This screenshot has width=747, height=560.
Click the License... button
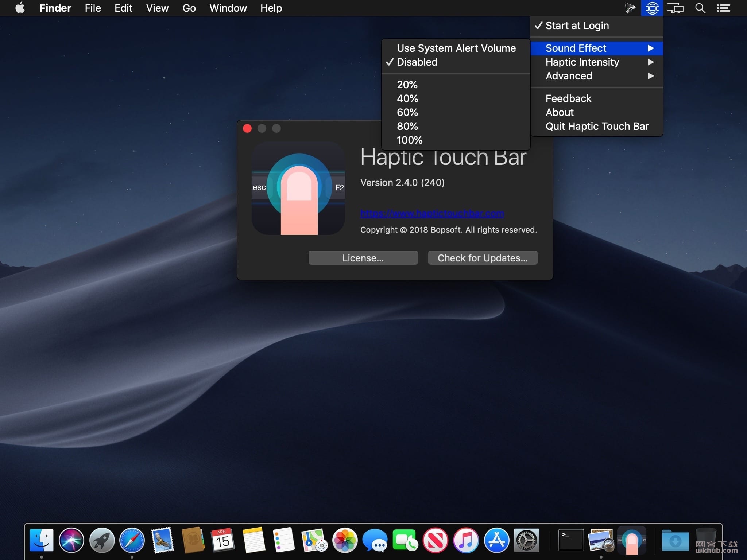click(363, 258)
